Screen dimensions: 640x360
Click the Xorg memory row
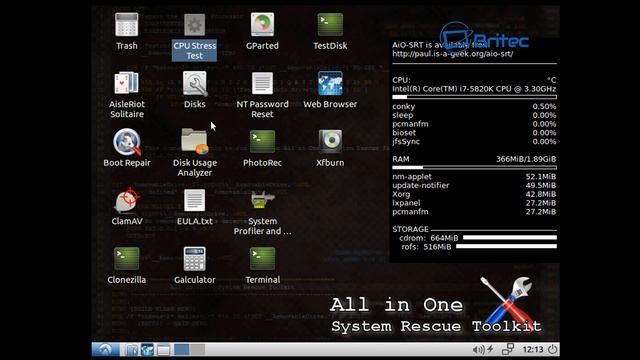tap(474, 194)
